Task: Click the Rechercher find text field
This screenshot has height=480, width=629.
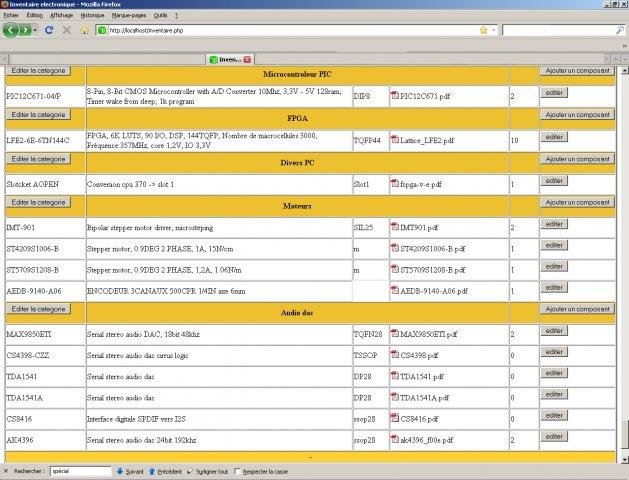Action: 81,472
